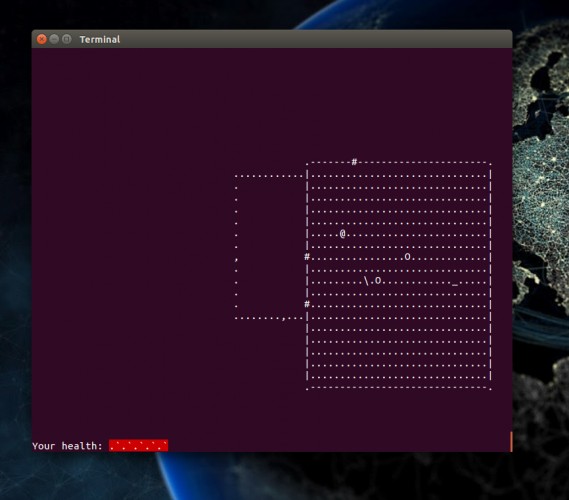The height and width of the screenshot is (500, 569).
Task: Click the backslash item in the room
Action: (x=366, y=280)
